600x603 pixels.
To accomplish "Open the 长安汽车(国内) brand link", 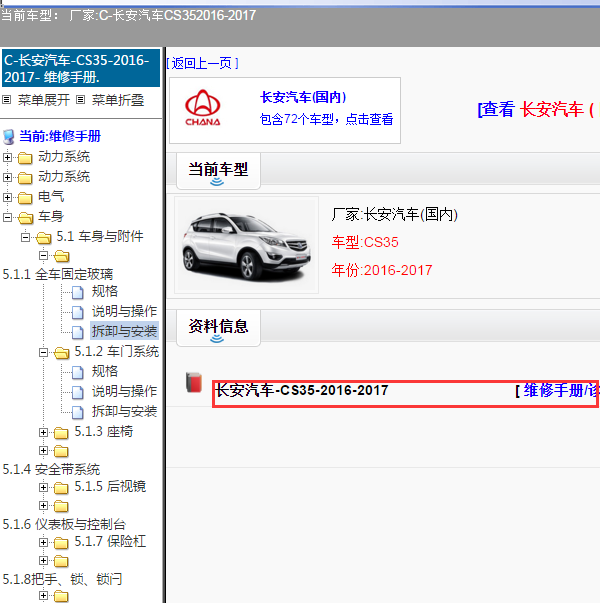I will pyautogui.click(x=303, y=97).
